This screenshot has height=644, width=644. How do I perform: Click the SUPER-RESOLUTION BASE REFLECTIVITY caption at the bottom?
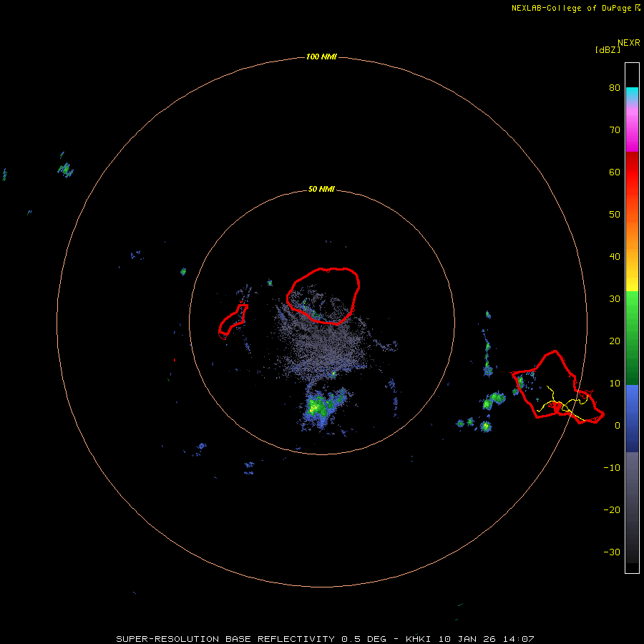[325, 639]
